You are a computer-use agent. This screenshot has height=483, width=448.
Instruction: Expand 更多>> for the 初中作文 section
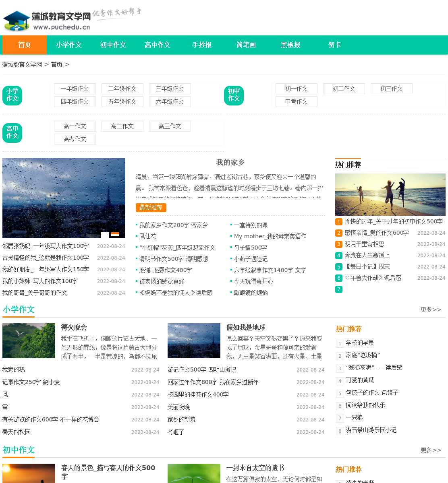[x=431, y=450]
